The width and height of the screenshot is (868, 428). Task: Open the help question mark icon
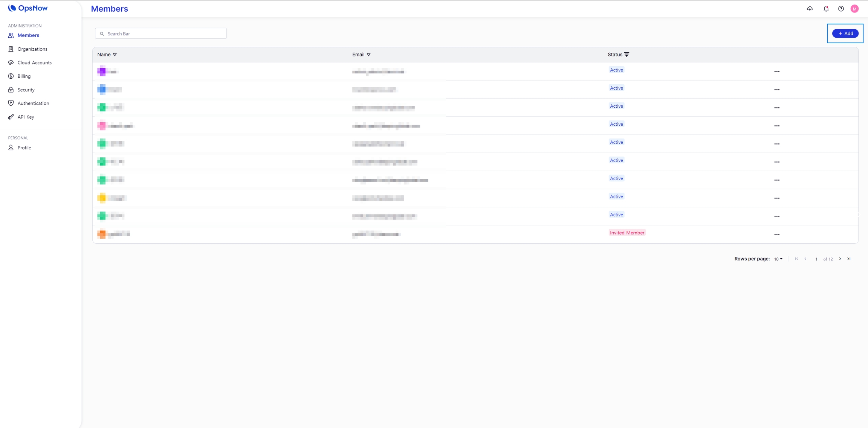pyautogui.click(x=841, y=9)
